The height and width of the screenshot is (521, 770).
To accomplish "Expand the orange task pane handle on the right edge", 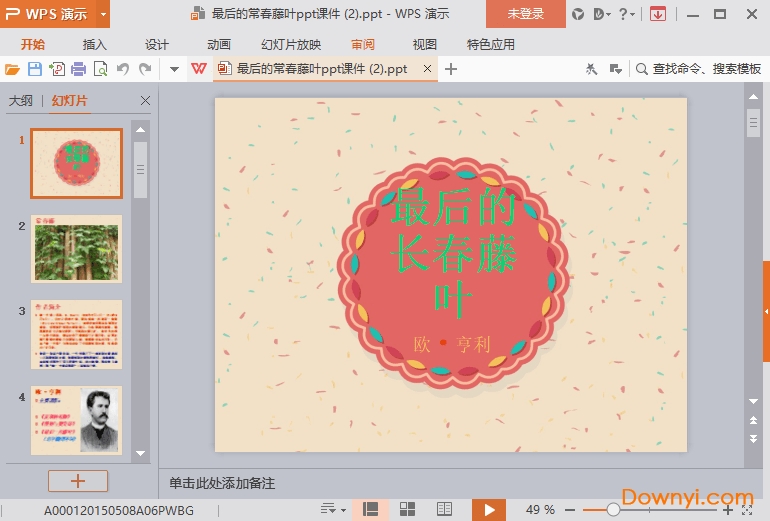I will point(766,311).
